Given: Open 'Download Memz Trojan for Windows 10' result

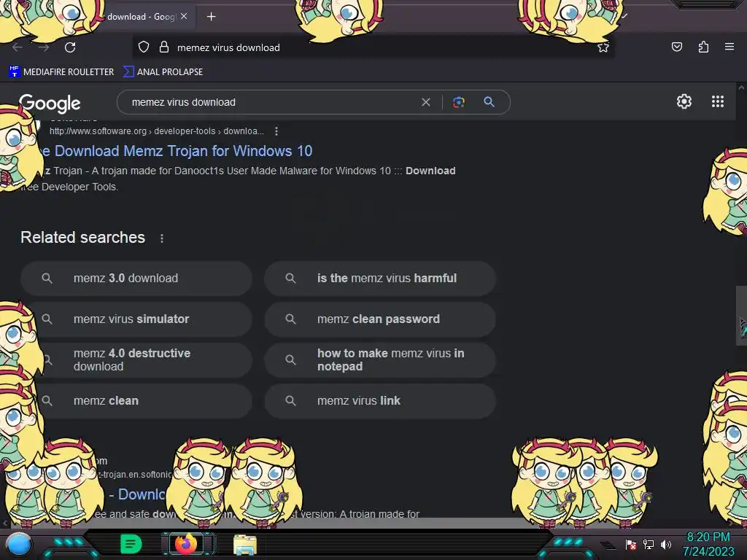Looking at the screenshot, I should [177, 151].
